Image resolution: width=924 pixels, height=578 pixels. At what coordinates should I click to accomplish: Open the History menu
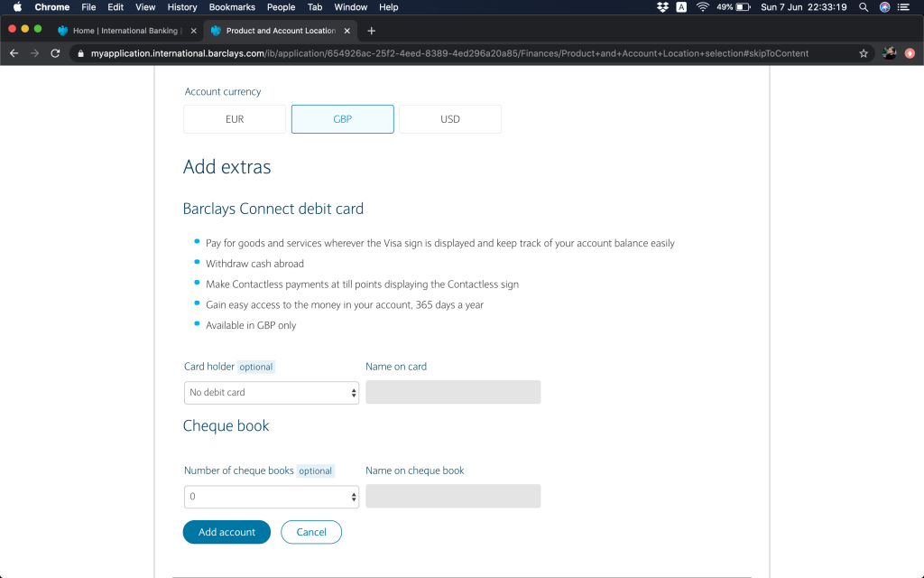(182, 7)
